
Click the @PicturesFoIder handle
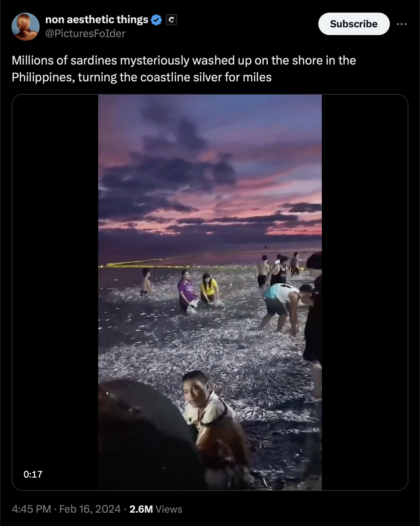85,34
